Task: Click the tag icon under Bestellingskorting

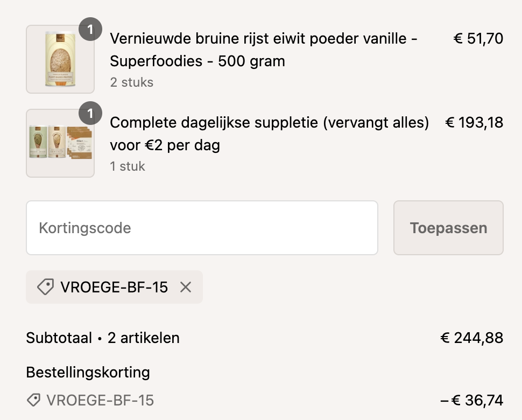Action: [33, 400]
